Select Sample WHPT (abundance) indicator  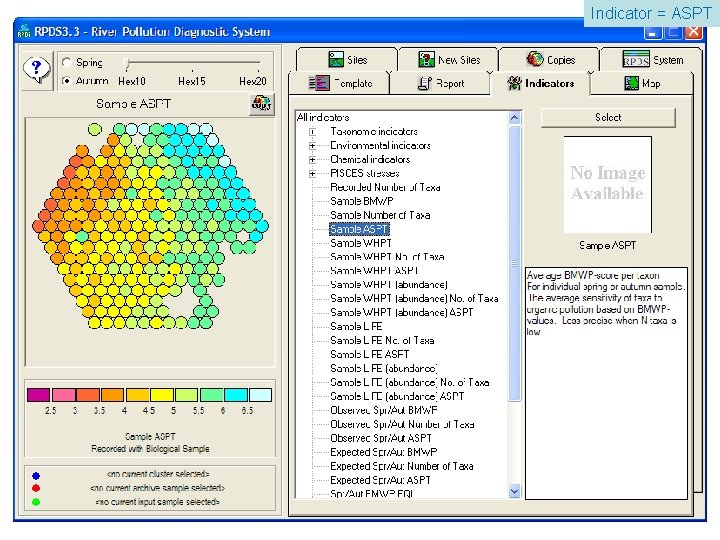(x=388, y=285)
